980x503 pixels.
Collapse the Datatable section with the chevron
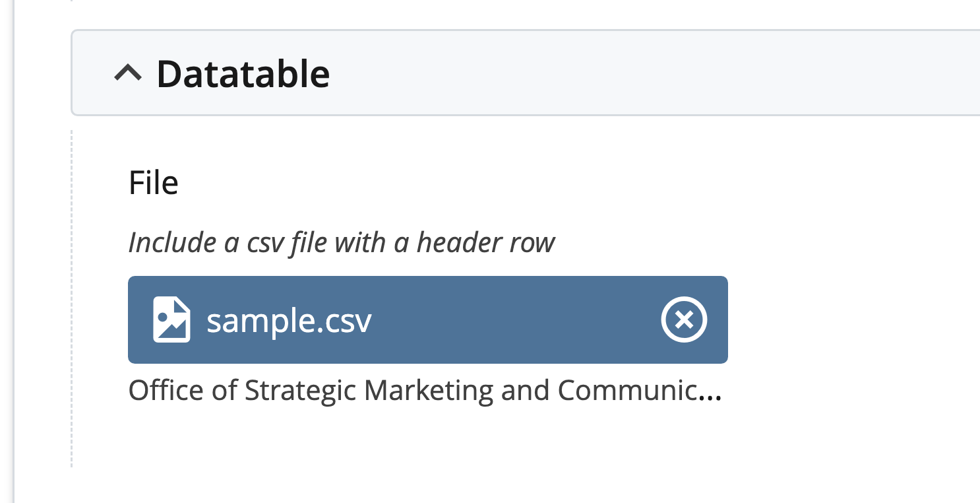[x=128, y=73]
